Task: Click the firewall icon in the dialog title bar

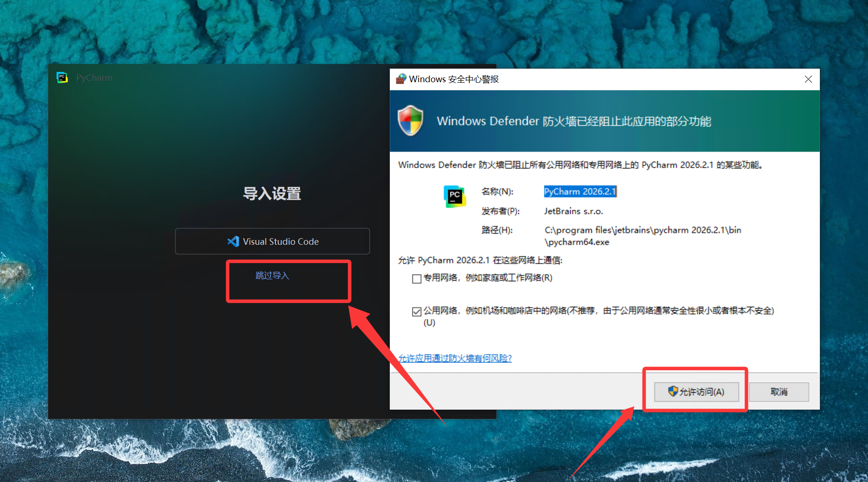Action: [x=401, y=79]
